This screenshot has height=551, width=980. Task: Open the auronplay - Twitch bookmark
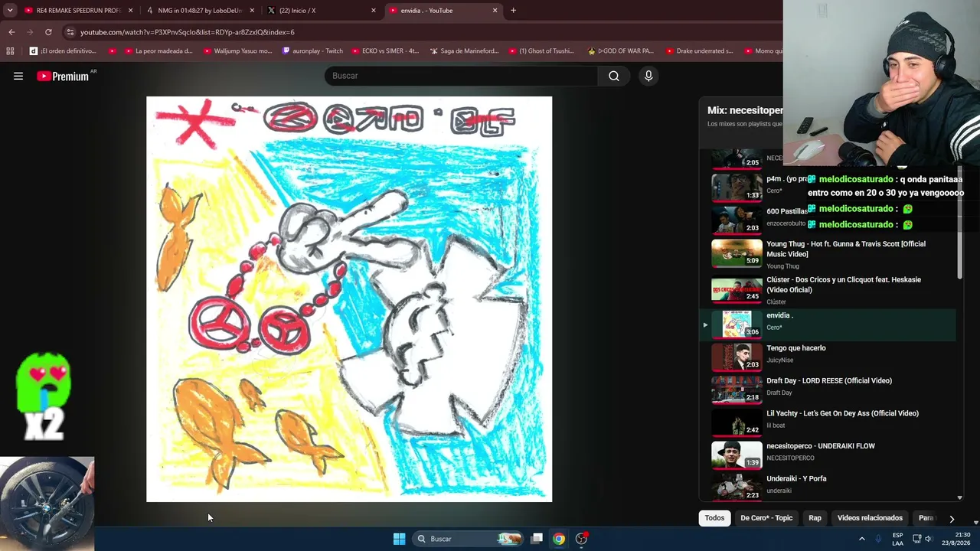point(312,51)
